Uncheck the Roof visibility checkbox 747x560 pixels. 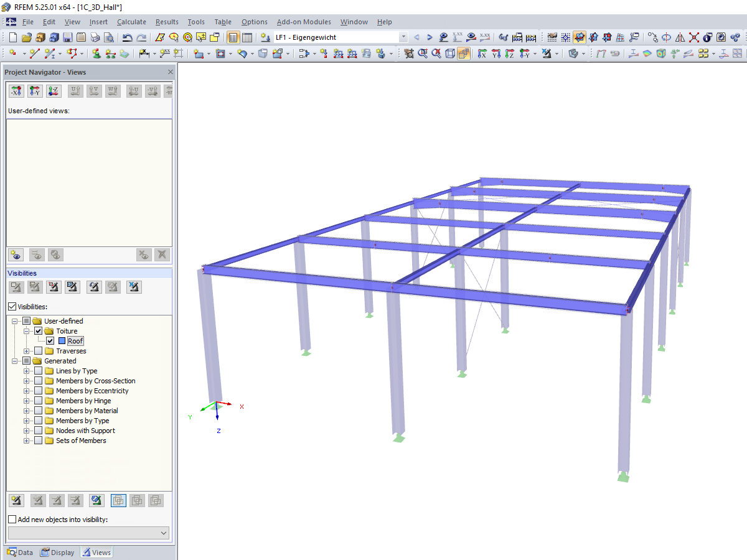(50, 341)
